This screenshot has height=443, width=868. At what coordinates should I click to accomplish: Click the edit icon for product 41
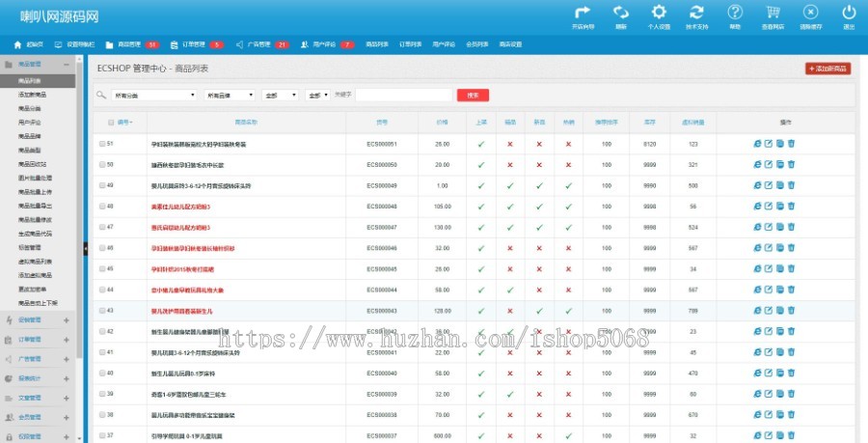[769, 352]
